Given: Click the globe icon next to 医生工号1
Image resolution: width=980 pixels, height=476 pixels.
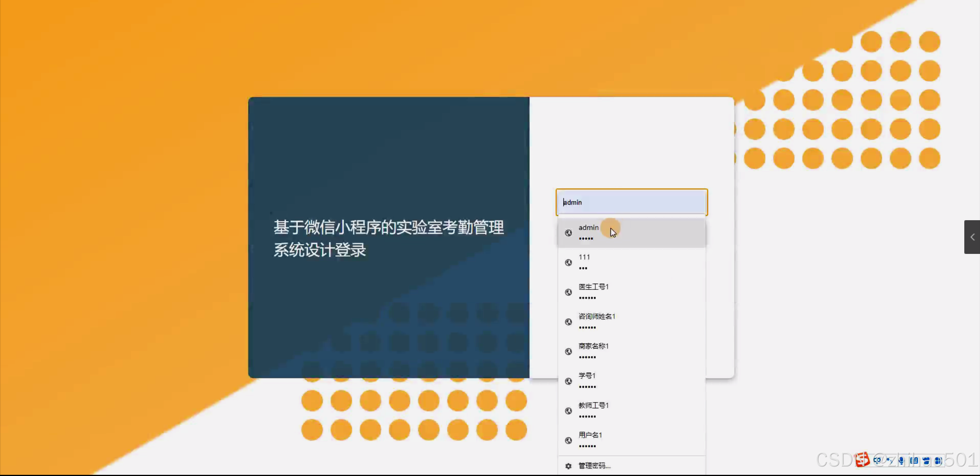Looking at the screenshot, I should [568, 292].
